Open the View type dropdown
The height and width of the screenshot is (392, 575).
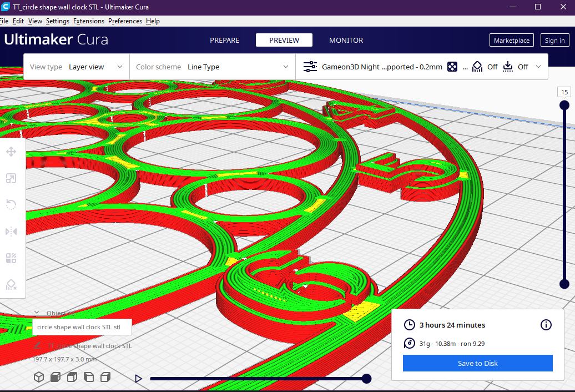tap(76, 67)
